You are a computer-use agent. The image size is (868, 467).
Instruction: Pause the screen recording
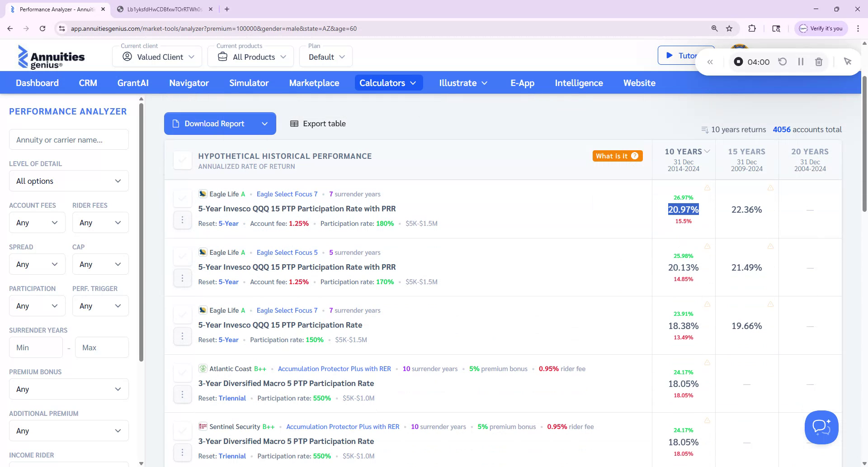click(x=801, y=62)
